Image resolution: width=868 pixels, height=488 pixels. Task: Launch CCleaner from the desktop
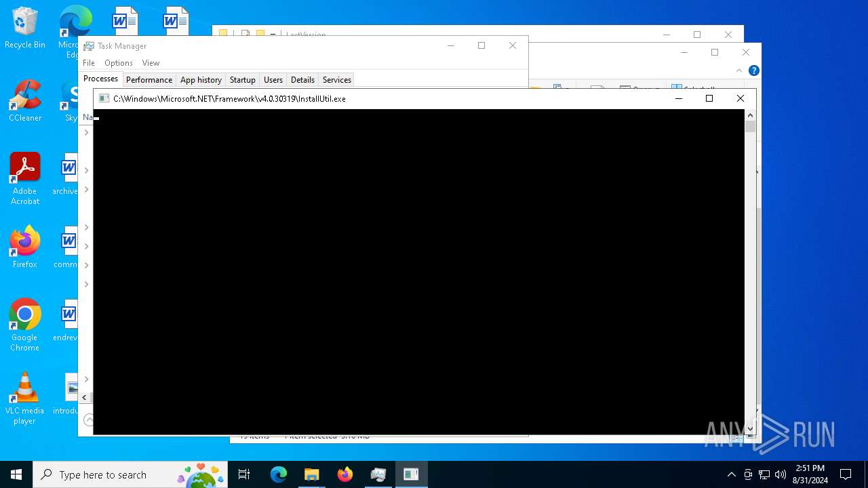(24, 101)
